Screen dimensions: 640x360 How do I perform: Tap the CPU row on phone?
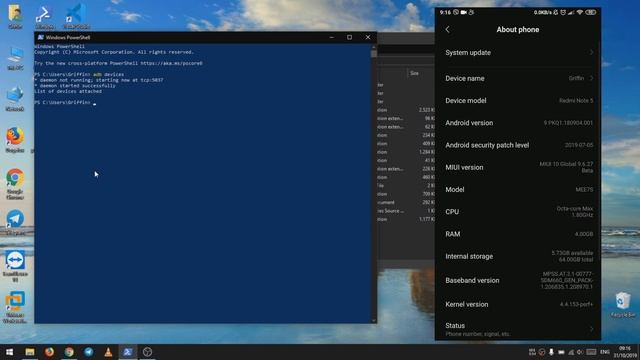pos(518,212)
